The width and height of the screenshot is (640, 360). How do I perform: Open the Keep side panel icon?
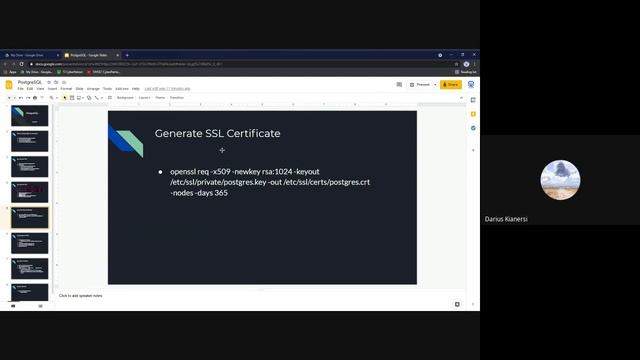pyautogui.click(x=473, y=114)
